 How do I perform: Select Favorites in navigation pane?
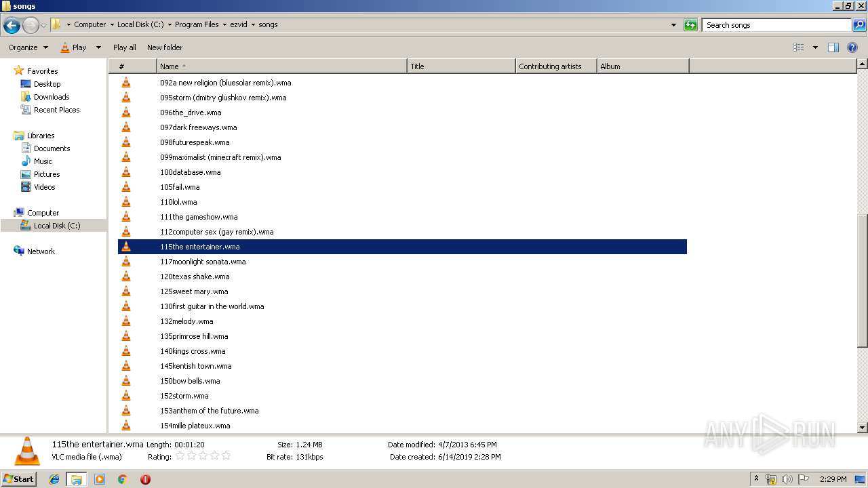(x=42, y=71)
